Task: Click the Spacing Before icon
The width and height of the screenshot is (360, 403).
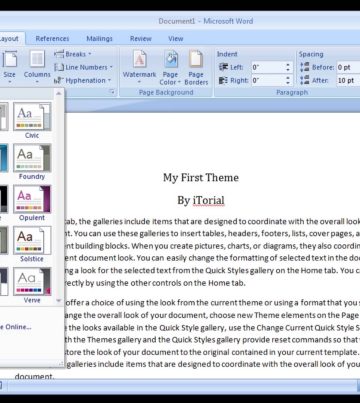Action: pos(304,67)
